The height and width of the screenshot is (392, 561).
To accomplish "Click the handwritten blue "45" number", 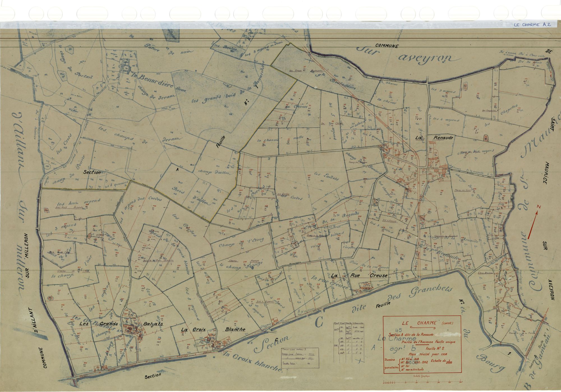I will point(399,330).
